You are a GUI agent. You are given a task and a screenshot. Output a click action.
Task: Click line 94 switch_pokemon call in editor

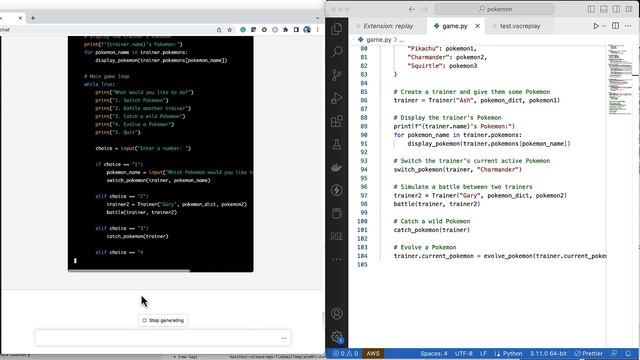[x=458, y=169]
